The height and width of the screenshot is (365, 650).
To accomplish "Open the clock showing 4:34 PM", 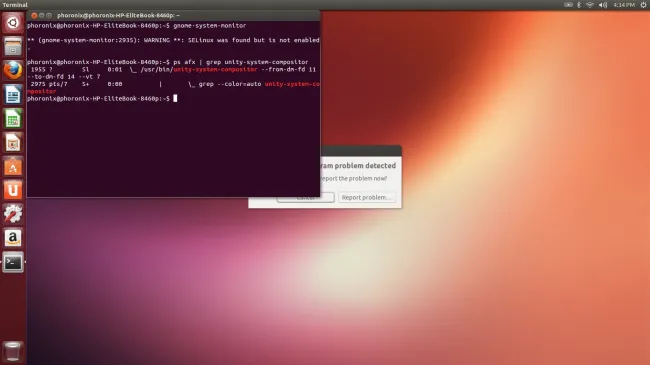I will pos(624,5).
